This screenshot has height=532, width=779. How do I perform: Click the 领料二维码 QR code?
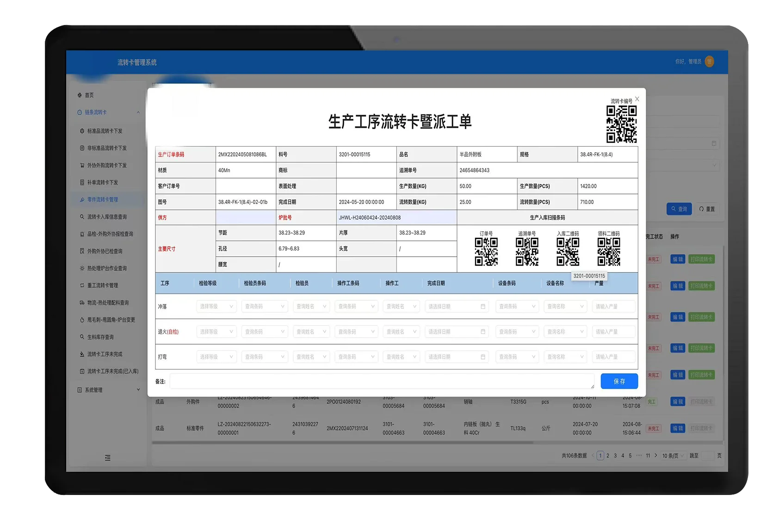click(x=609, y=252)
